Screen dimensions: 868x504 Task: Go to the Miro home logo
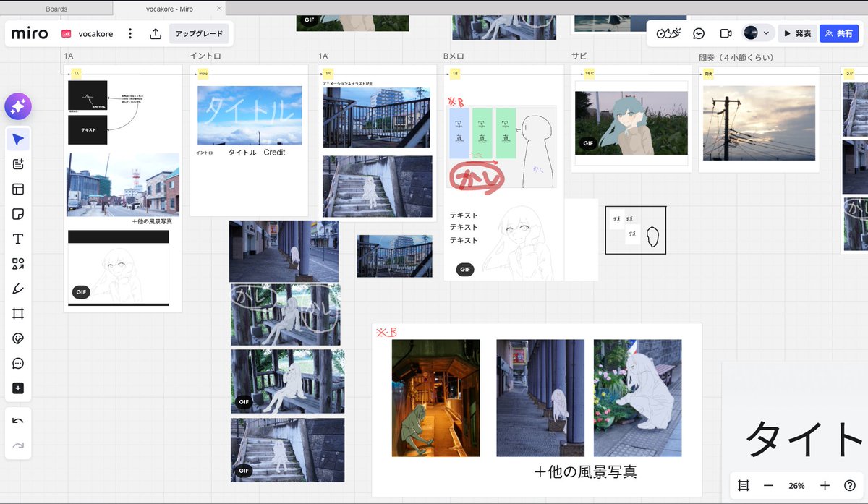[30, 33]
